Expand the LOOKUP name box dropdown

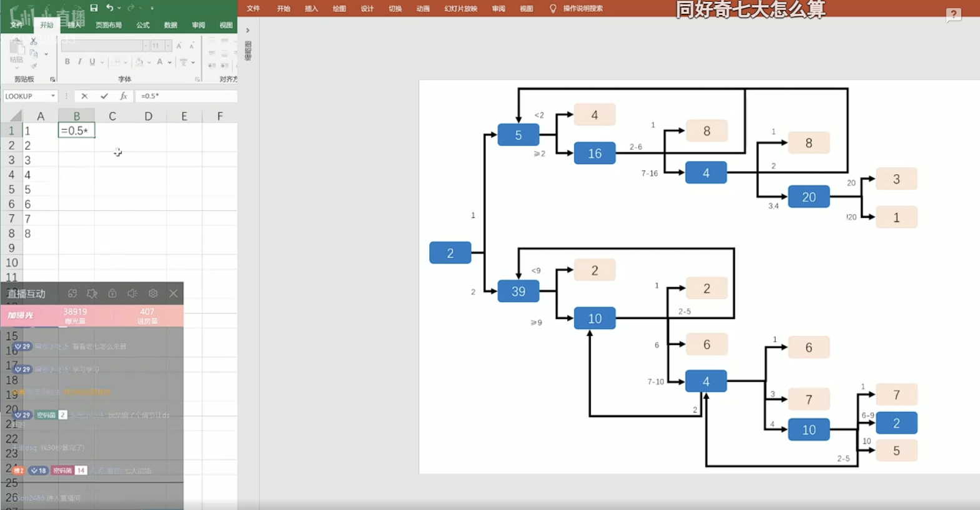[x=53, y=96]
